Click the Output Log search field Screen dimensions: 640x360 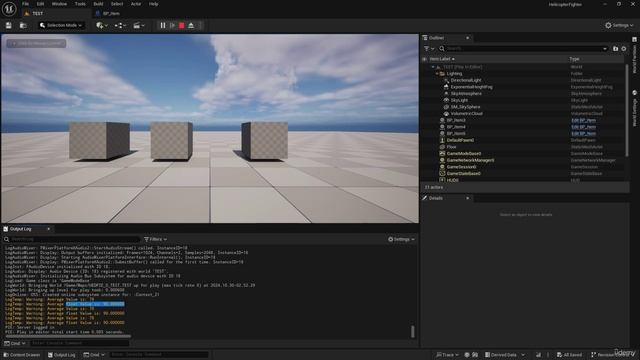71,239
